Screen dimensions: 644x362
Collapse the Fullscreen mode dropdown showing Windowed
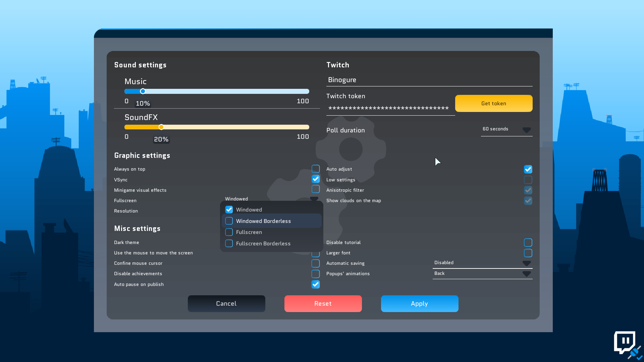[272, 199]
